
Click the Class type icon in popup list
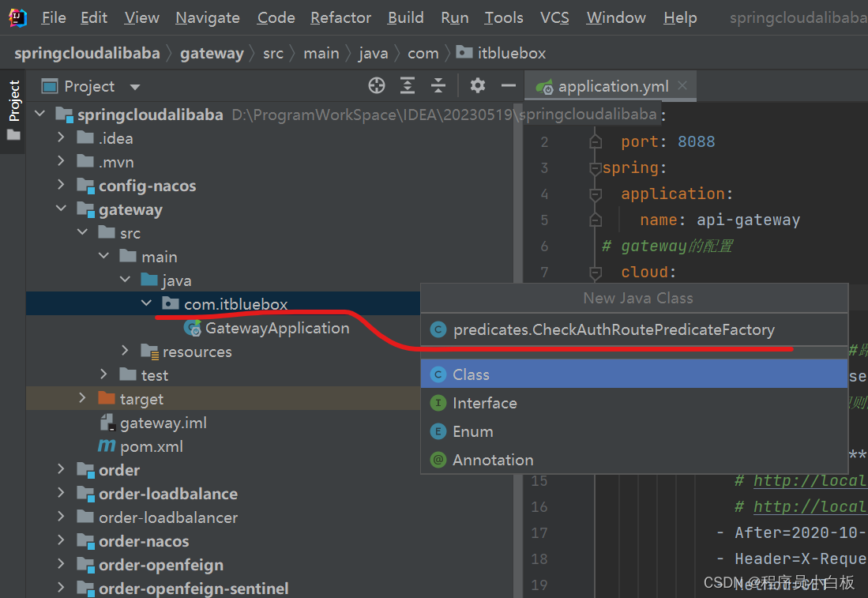point(438,375)
